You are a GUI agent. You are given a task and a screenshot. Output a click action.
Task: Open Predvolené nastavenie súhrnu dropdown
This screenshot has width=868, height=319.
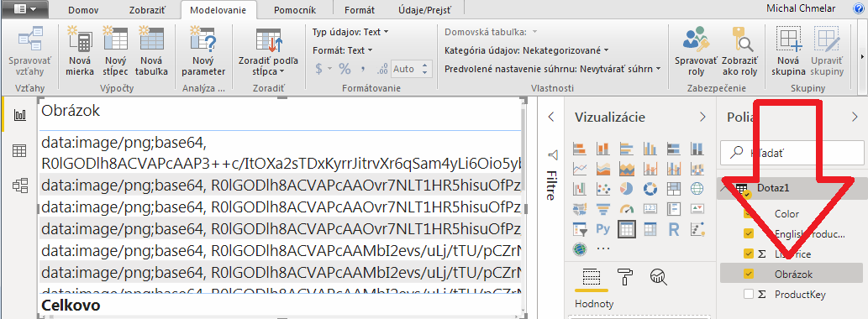[553, 69]
